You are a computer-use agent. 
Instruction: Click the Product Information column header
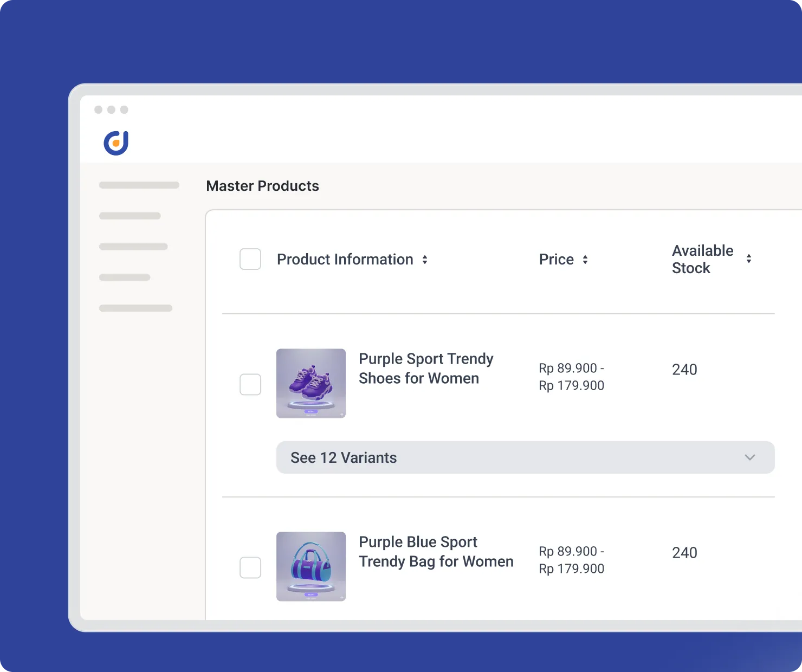tap(345, 260)
